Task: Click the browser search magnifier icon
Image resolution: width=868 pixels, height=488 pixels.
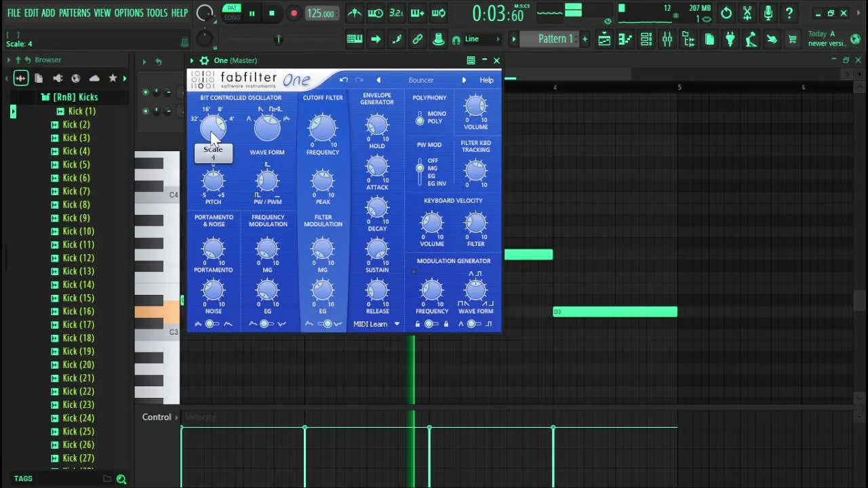Action: coord(121,479)
